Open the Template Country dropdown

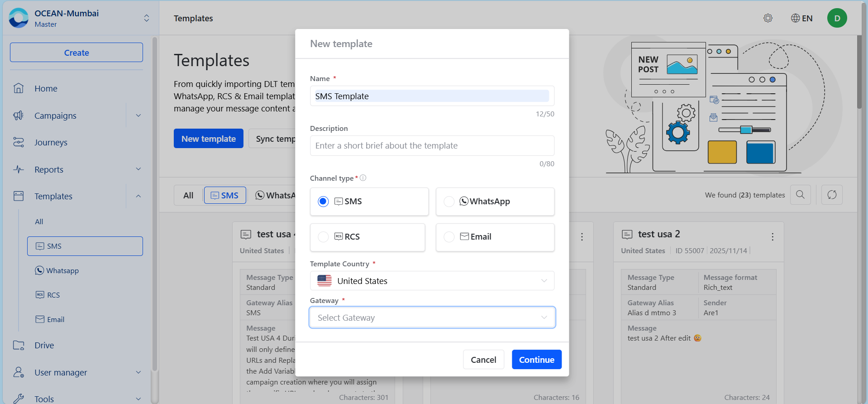tap(432, 281)
